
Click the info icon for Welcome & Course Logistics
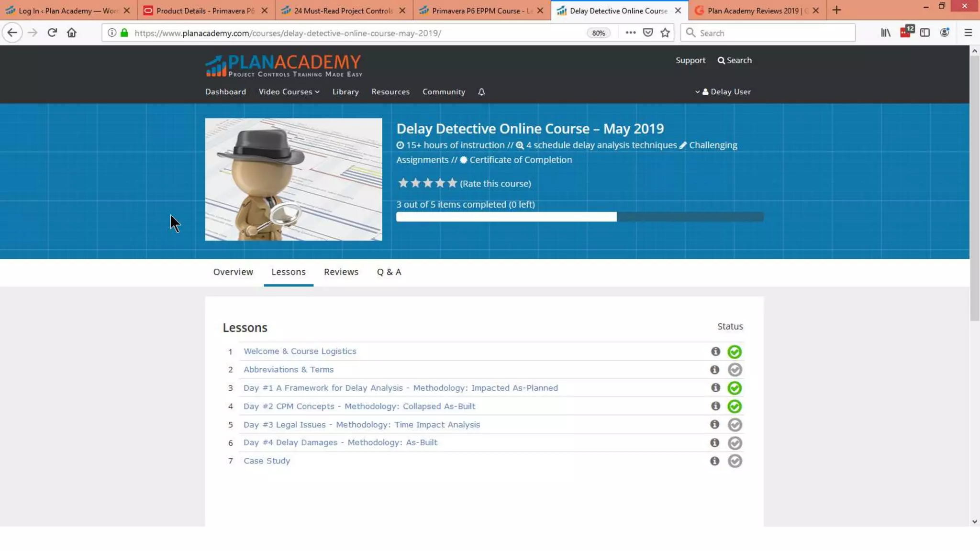(715, 352)
